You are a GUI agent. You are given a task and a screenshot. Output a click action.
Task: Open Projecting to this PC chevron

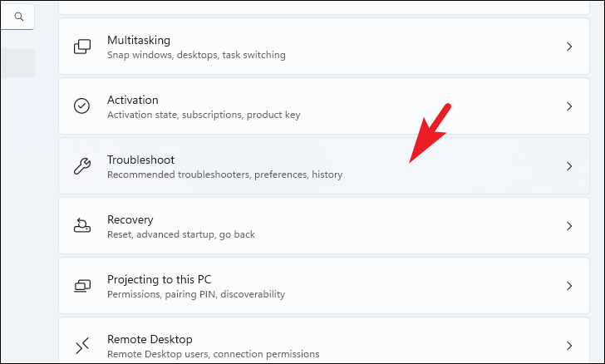click(569, 286)
